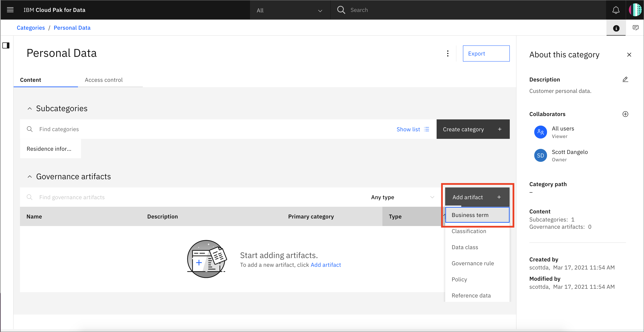644x332 pixels.
Task: Toggle the sidebar panel open
Action: tap(7, 45)
